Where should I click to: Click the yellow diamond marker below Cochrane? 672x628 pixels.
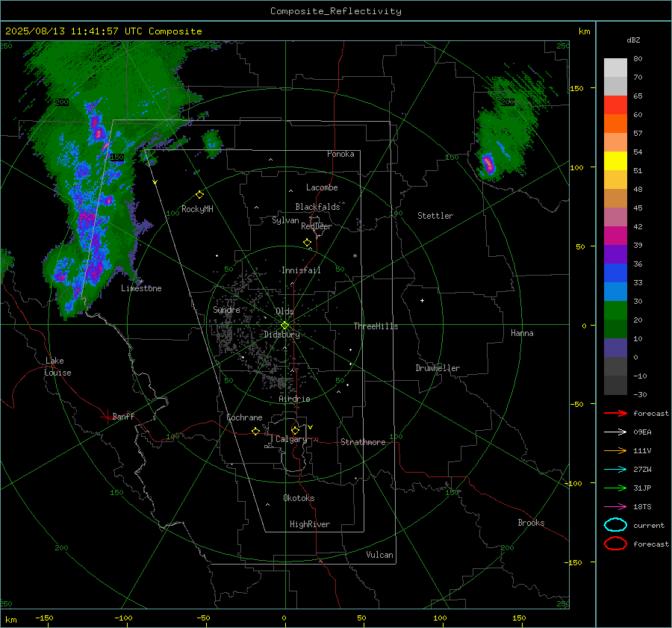(256, 431)
